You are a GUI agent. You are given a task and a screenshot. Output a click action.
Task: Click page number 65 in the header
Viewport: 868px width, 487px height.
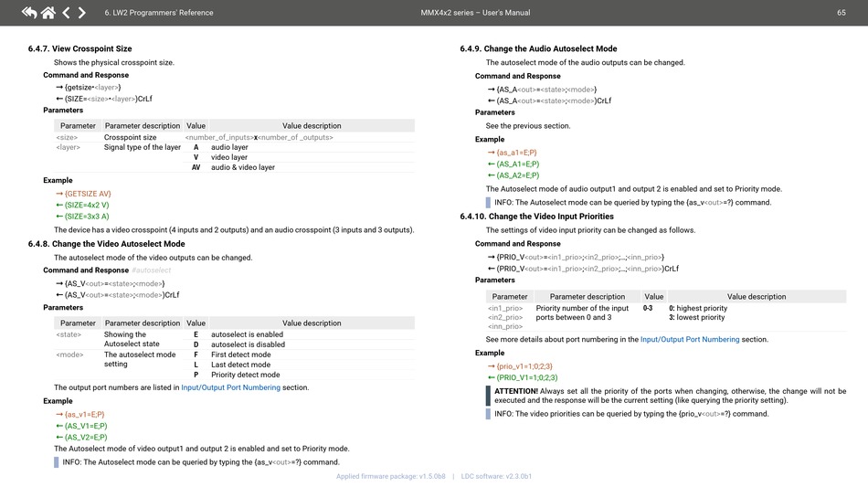point(841,13)
